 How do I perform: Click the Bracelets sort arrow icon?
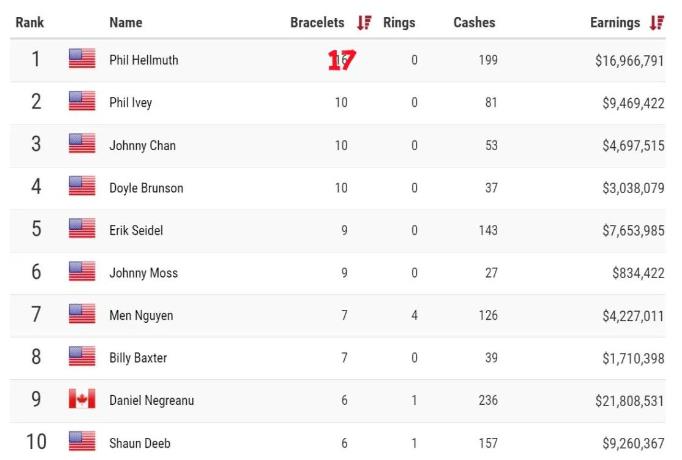pos(364,23)
